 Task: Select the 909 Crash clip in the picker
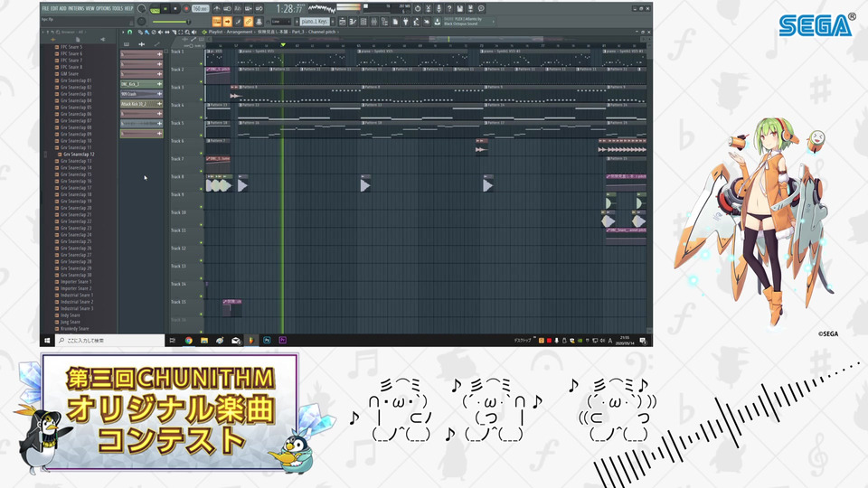(142, 94)
